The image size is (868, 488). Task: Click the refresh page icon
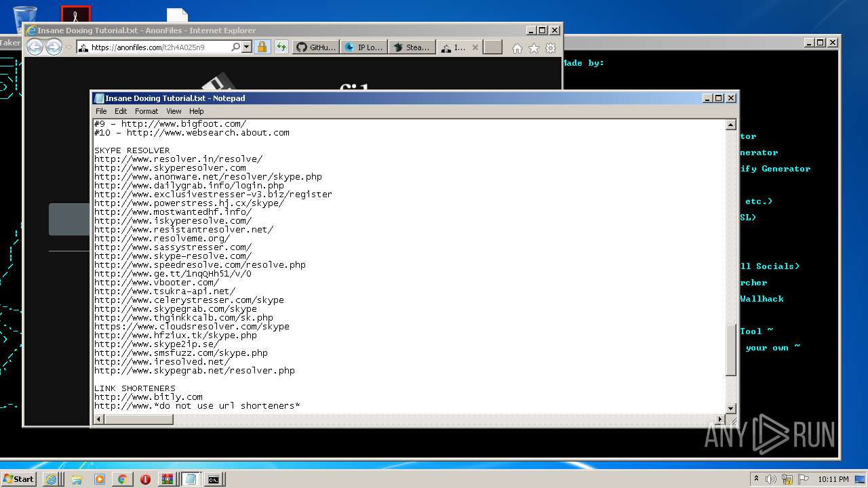281,47
